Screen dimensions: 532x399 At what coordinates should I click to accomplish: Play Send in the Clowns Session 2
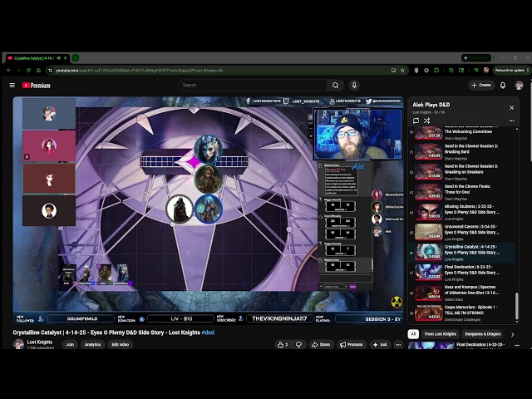[x=462, y=151]
